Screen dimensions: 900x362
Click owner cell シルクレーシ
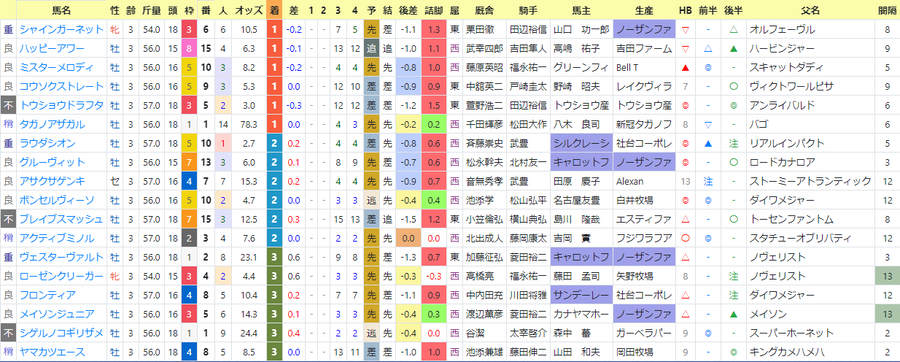tap(581, 143)
